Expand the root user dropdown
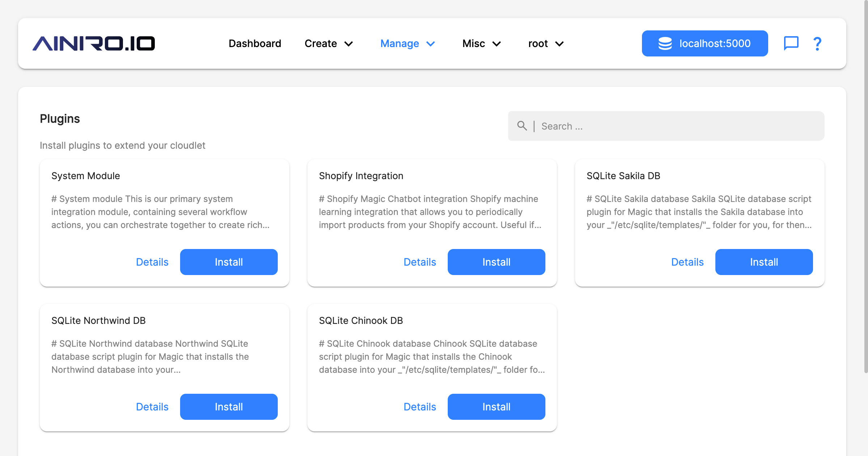 point(545,43)
